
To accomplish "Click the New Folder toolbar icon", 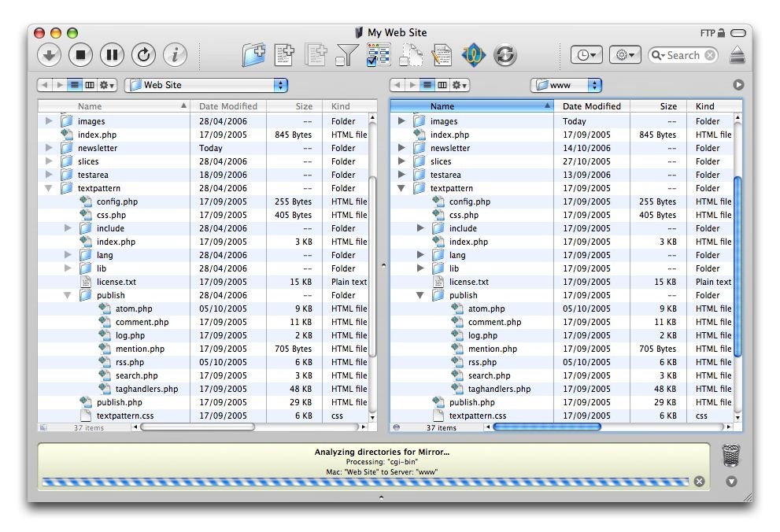I will pyautogui.click(x=253, y=54).
